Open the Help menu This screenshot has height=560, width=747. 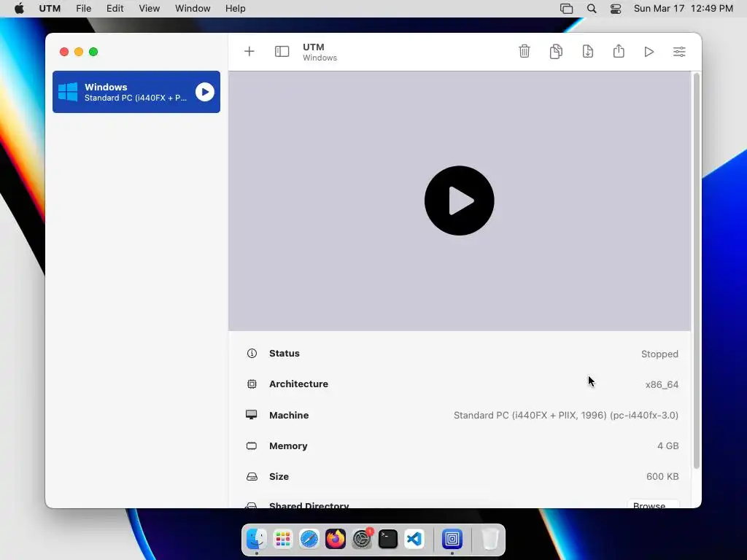(x=236, y=9)
